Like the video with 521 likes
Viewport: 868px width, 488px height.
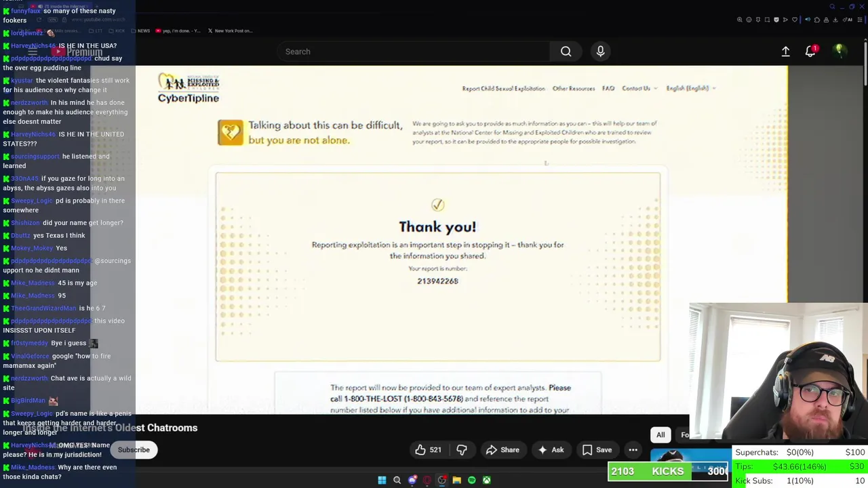click(429, 450)
